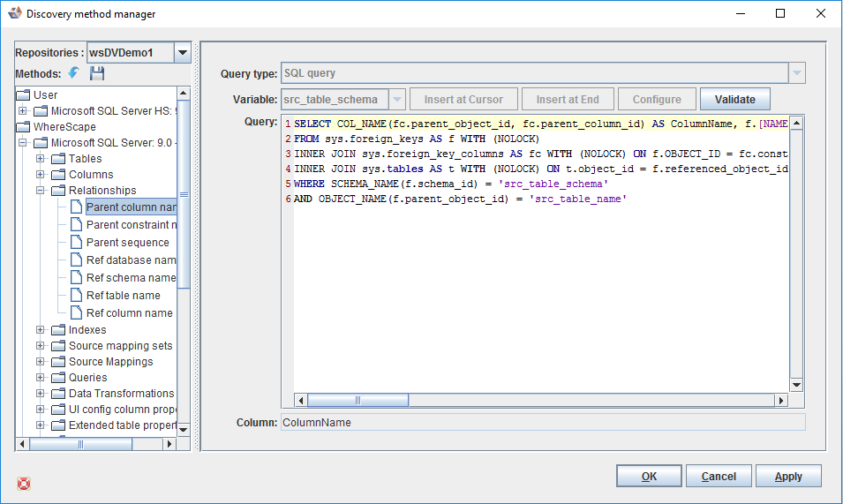
Task: Click the Ref table name document icon
Action: click(75, 295)
